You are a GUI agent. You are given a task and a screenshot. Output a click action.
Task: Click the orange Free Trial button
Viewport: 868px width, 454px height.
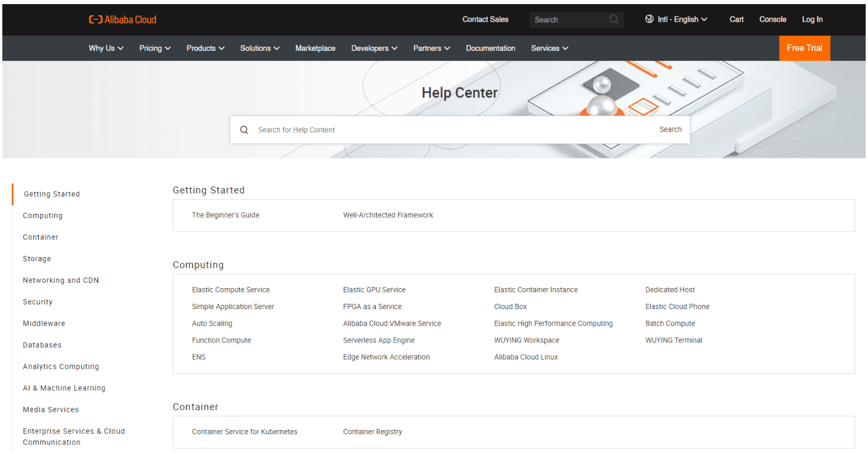[x=804, y=48]
